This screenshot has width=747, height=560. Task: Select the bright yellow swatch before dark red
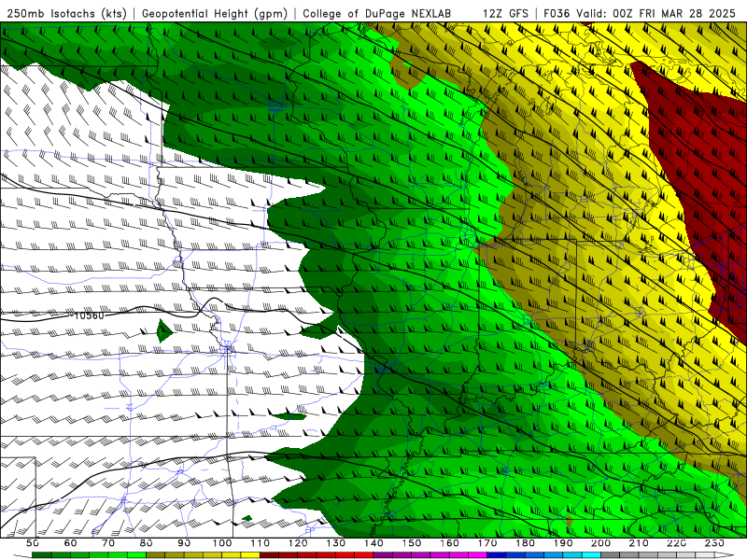250,555
